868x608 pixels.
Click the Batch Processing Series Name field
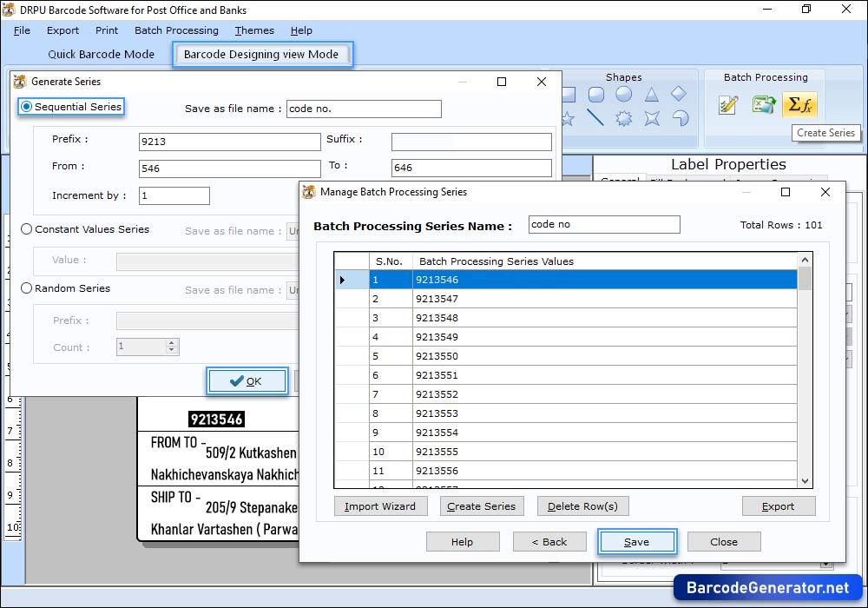click(x=604, y=224)
